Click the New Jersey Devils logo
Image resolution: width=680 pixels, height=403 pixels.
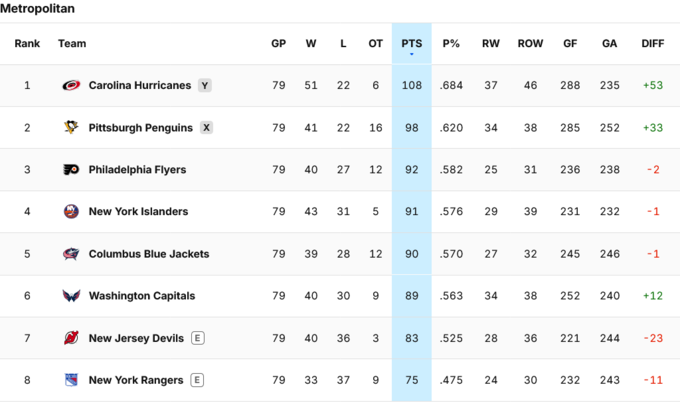tap(71, 338)
